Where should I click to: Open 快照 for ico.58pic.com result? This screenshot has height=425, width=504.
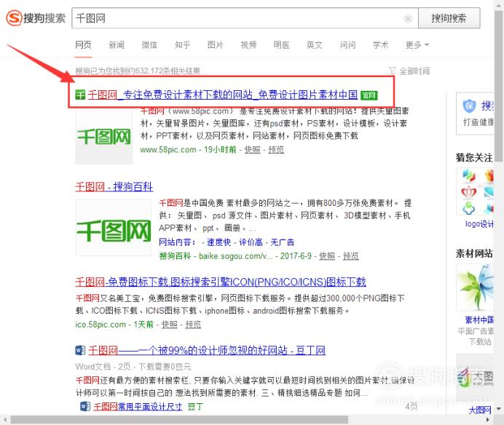point(169,325)
